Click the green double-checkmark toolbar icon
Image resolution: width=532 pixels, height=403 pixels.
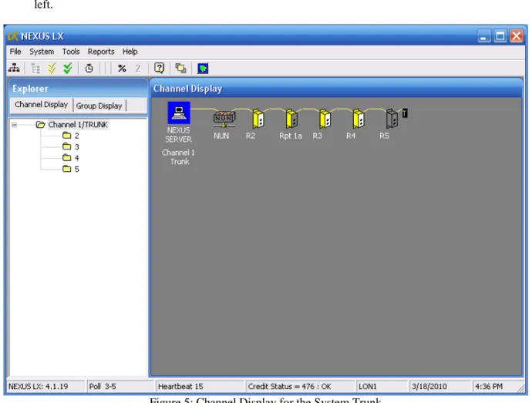coord(68,68)
